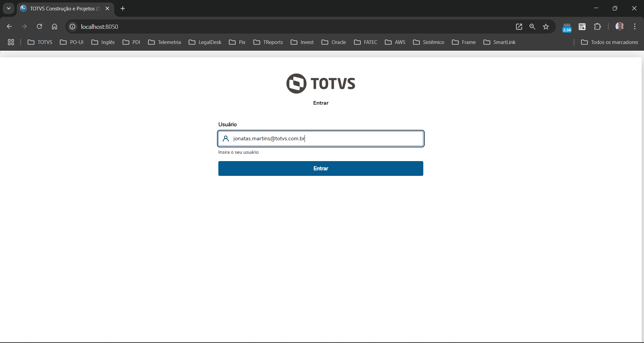Open the TReports bookmarks folder
The width and height of the screenshot is (644, 343).
click(x=268, y=42)
